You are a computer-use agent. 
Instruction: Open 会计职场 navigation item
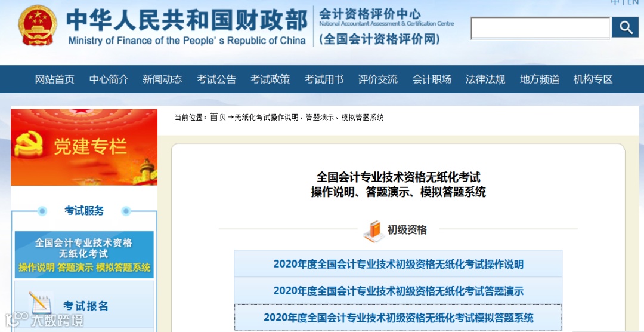click(432, 79)
